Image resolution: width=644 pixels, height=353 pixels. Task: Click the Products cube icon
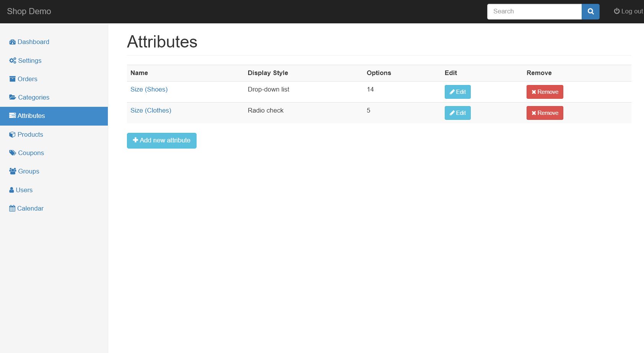pos(12,134)
